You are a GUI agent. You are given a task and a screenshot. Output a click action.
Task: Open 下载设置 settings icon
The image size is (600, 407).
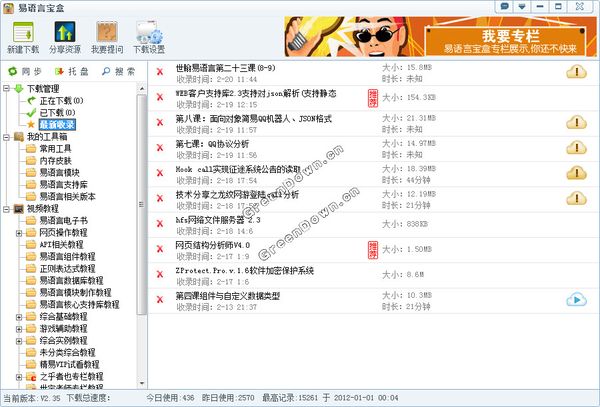pyautogui.click(x=149, y=37)
